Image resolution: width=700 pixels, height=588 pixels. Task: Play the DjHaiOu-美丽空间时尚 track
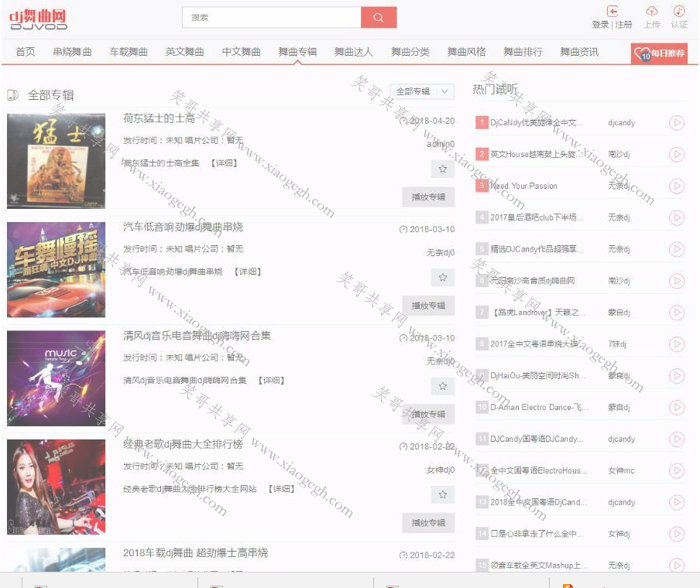677,376
